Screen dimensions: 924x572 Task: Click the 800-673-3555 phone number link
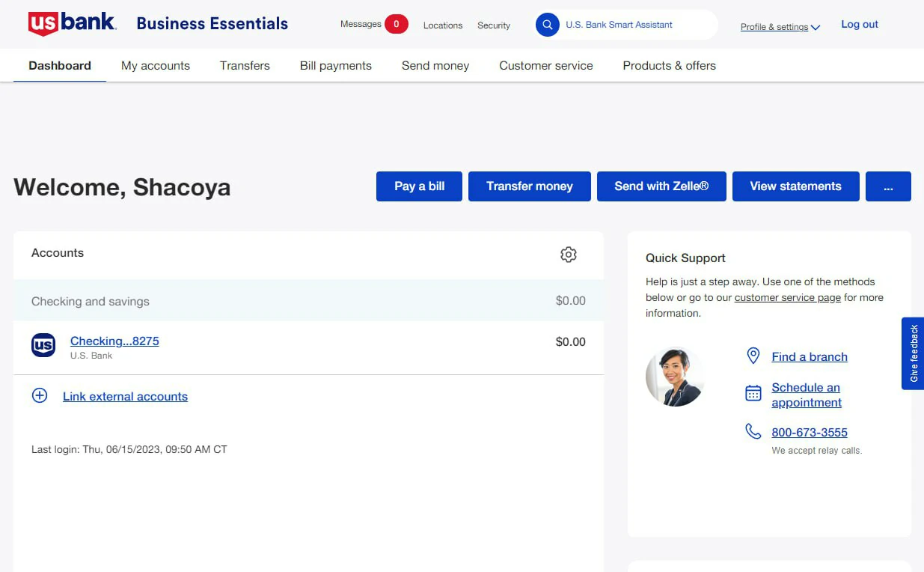click(x=810, y=433)
